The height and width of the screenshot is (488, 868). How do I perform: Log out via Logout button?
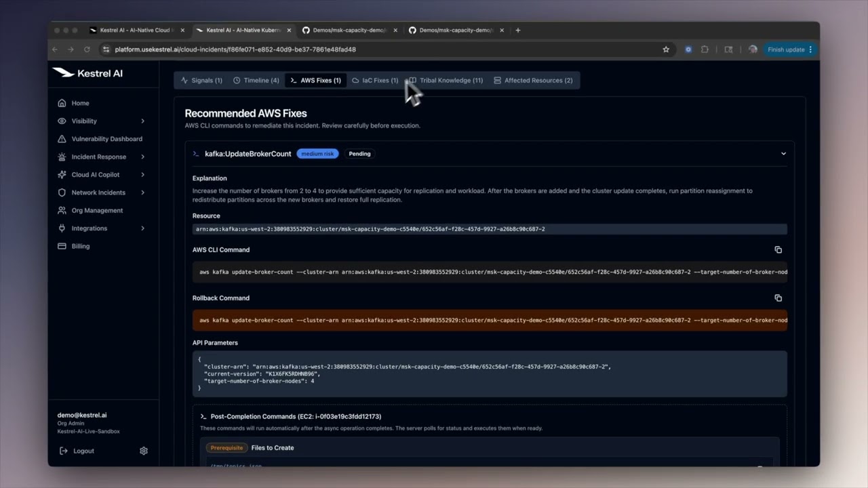point(77,451)
